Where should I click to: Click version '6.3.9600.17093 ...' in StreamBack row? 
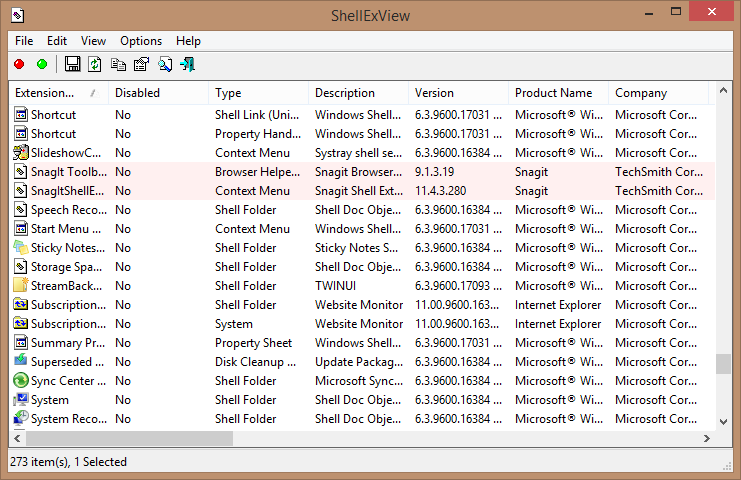pos(458,286)
